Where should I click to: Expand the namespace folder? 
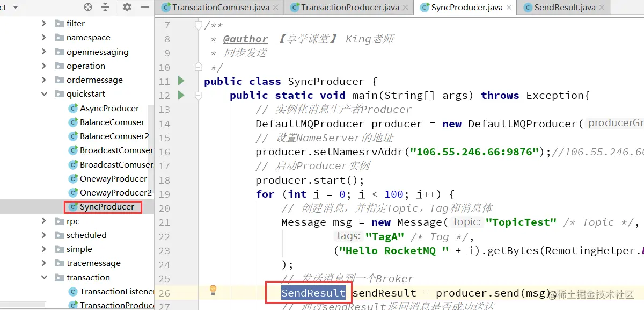pyautogui.click(x=44, y=38)
